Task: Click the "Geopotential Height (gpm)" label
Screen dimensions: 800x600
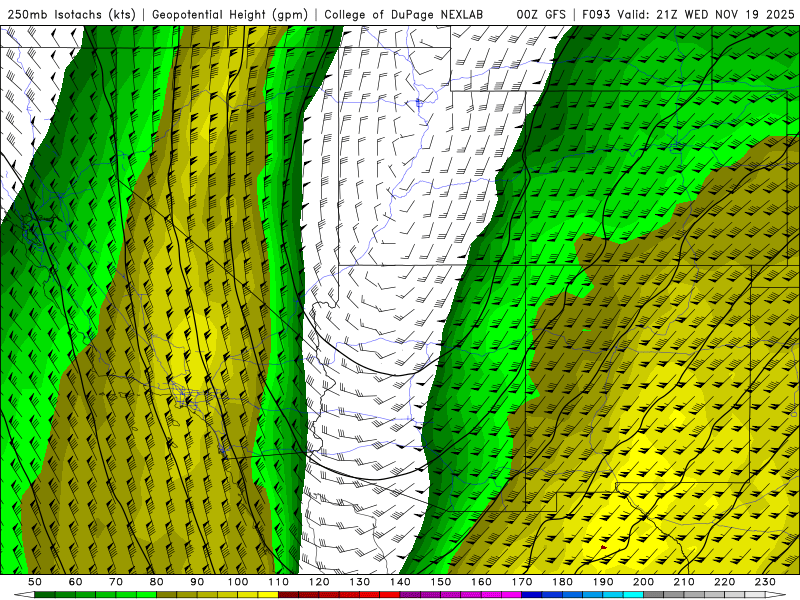Action: [230, 15]
